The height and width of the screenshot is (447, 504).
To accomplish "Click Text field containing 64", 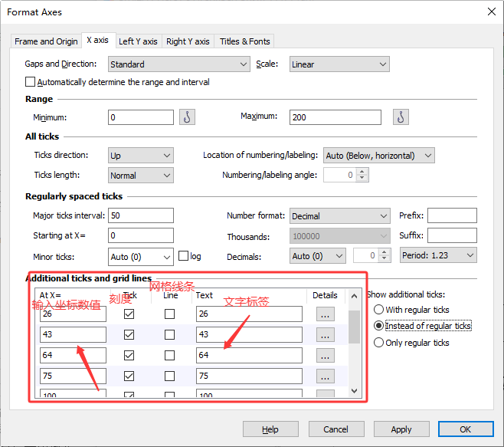I will tap(249, 355).
